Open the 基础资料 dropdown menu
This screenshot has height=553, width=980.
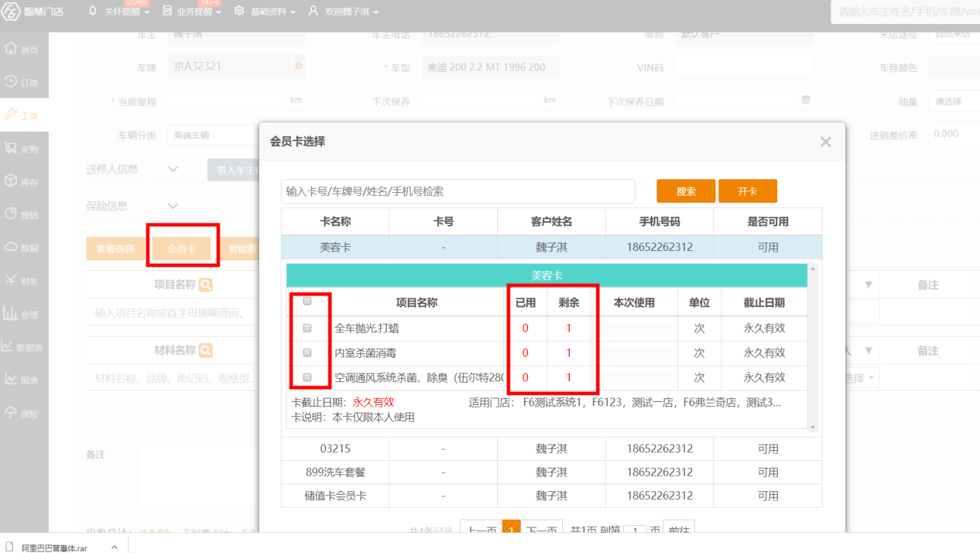pyautogui.click(x=265, y=12)
